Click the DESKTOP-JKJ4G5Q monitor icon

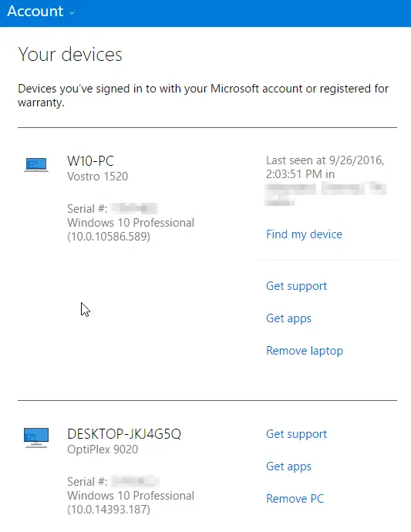[x=36, y=438]
